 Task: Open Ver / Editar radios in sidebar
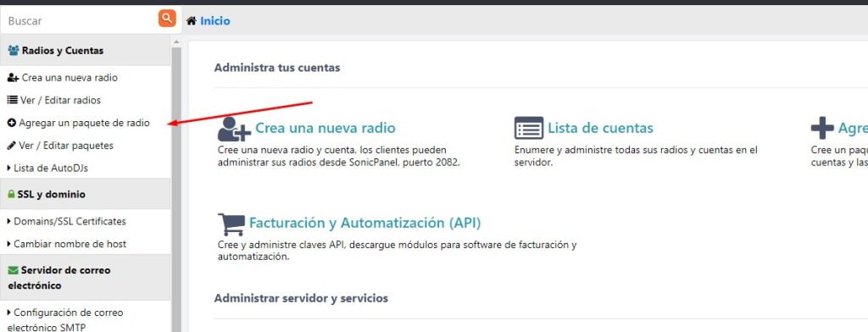click(x=60, y=101)
